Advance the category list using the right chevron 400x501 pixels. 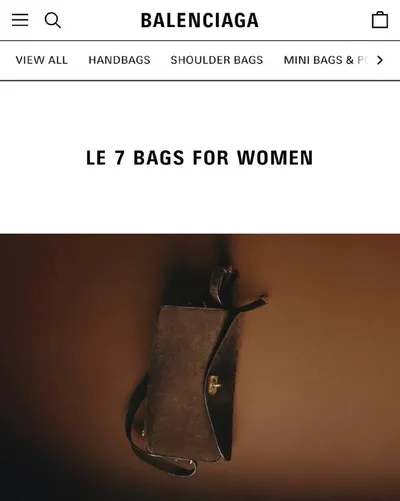click(x=380, y=60)
